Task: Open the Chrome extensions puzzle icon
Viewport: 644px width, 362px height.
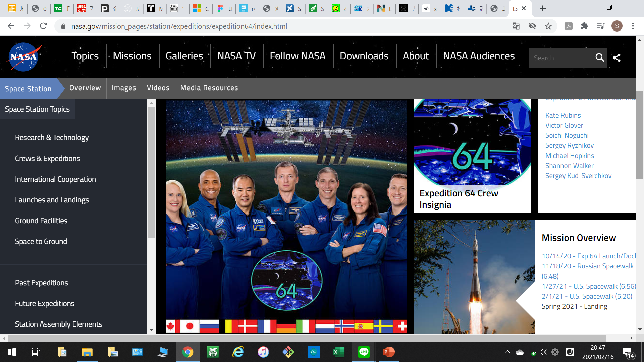Action: point(585,26)
